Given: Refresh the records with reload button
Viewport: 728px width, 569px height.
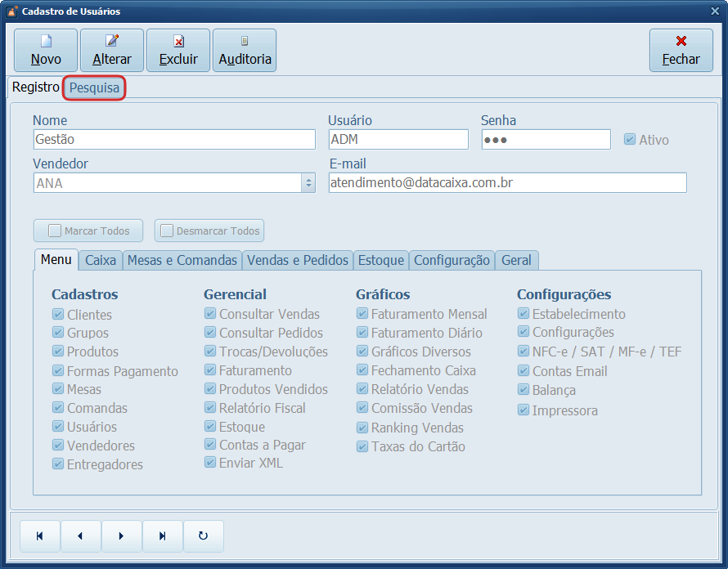Looking at the screenshot, I should [204, 536].
